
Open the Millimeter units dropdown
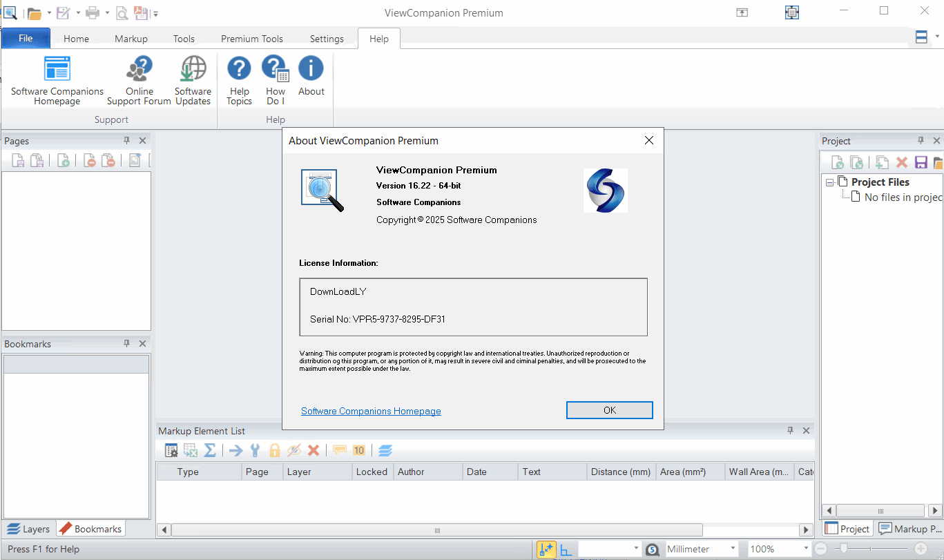[734, 548]
